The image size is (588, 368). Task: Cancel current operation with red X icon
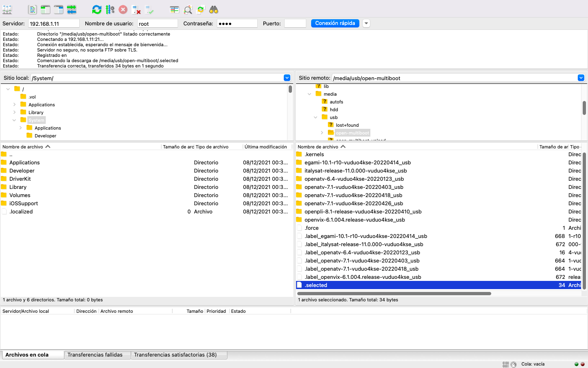click(123, 9)
